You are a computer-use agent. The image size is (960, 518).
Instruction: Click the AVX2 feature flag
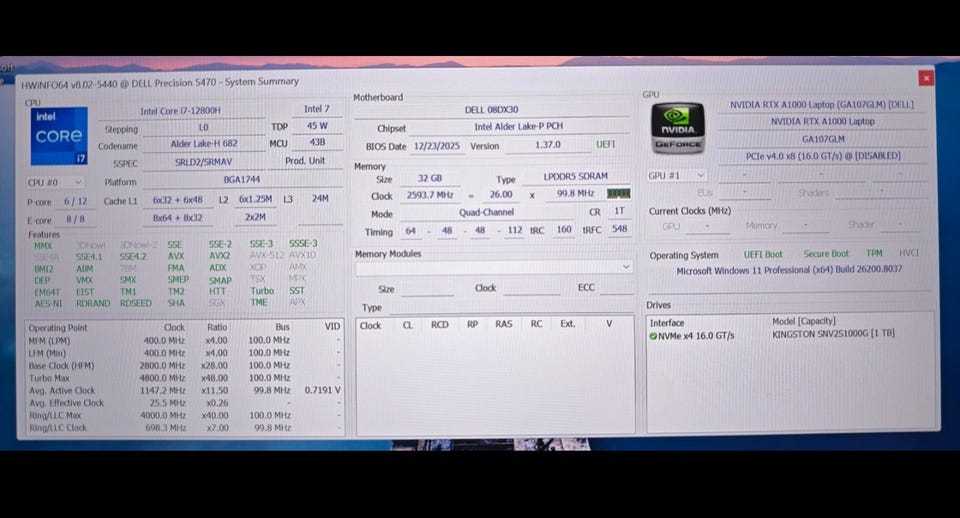pyautogui.click(x=220, y=256)
